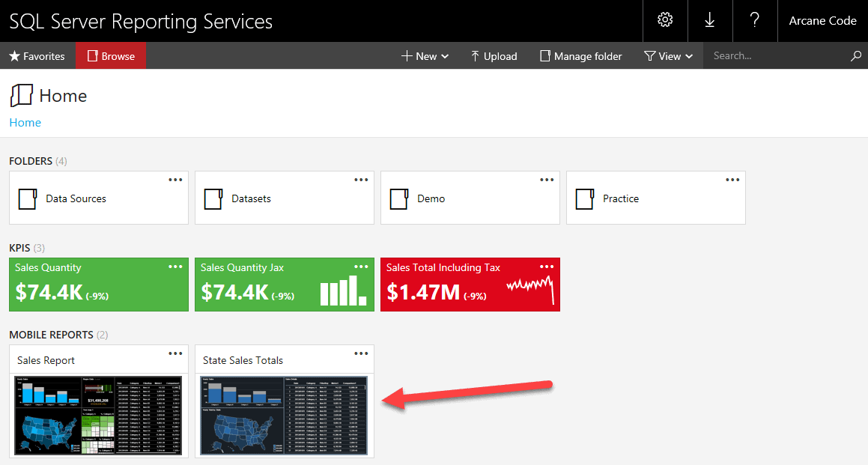Click Manage folder in the toolbar
This screenshot has height=465, width=868.
click(580, 56)
